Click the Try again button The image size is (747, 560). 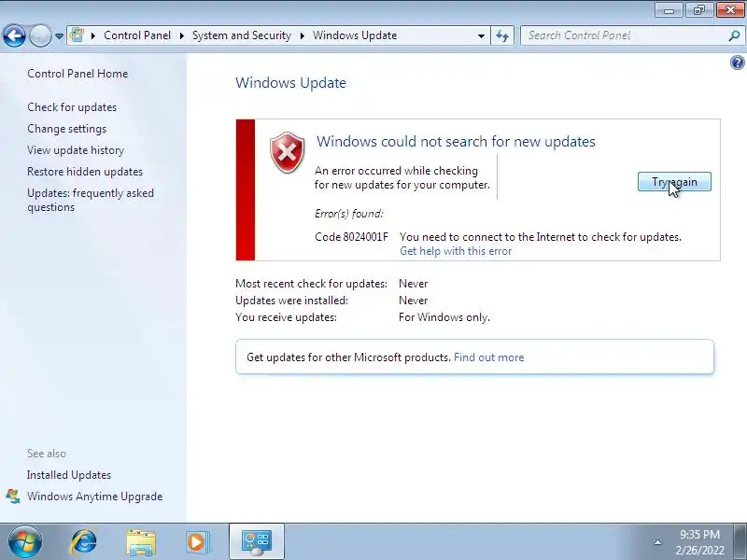click(x=674, y=182)
